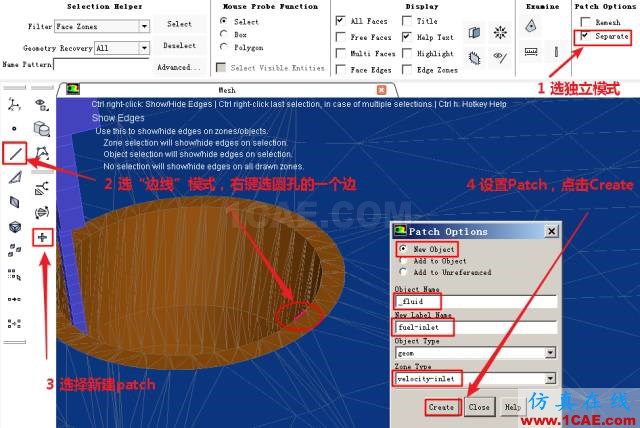
Task: Select the edge selection filter (diagonal line)
Action: click(x=15, y=153)
